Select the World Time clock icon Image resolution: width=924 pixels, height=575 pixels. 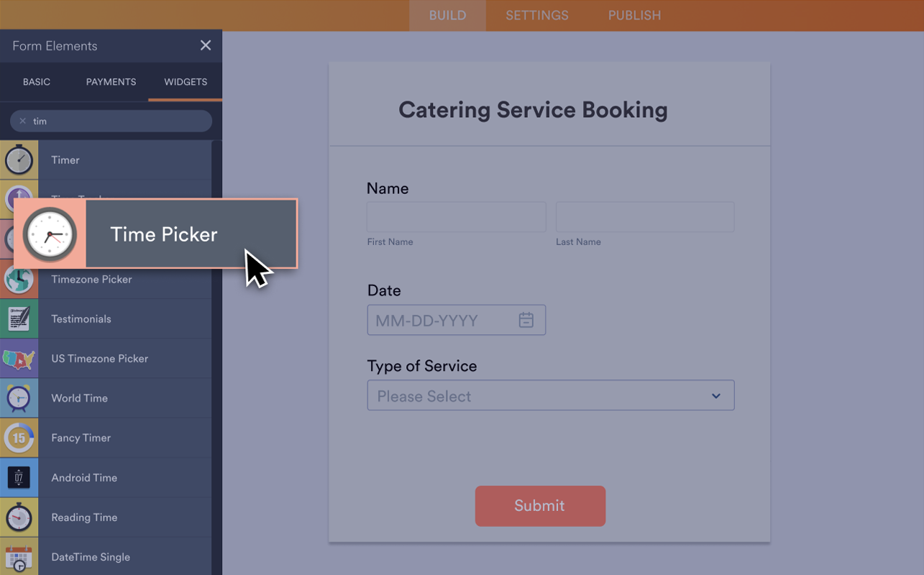[18, 397]
